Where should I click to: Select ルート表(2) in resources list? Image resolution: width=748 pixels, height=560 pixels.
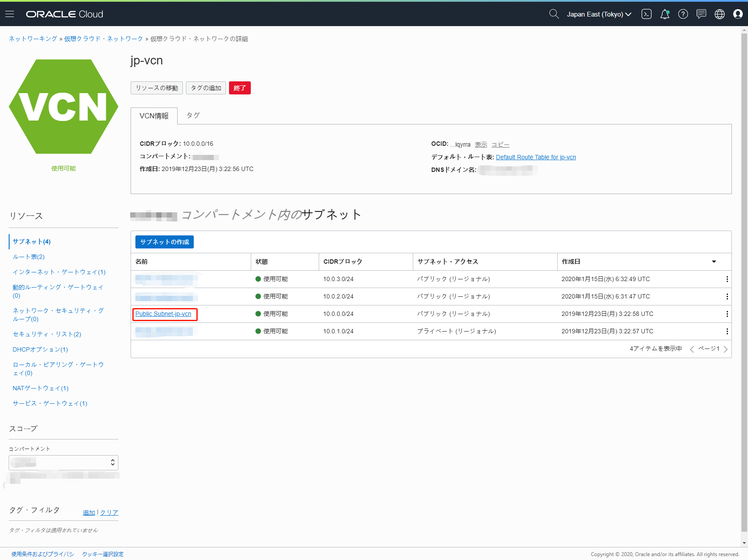pos(29,257)
